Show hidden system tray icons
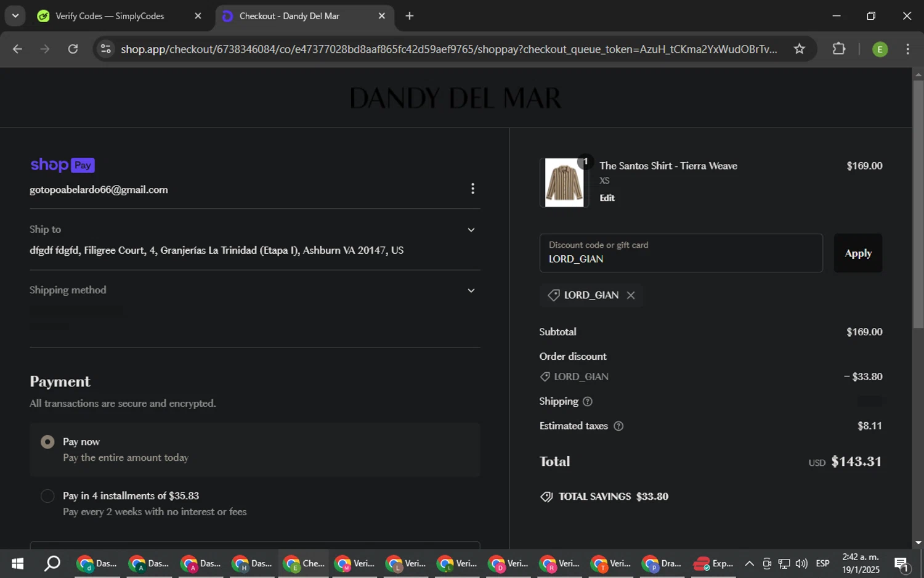Viewport: 924px width, 578px height. click(x=749, y=563)
